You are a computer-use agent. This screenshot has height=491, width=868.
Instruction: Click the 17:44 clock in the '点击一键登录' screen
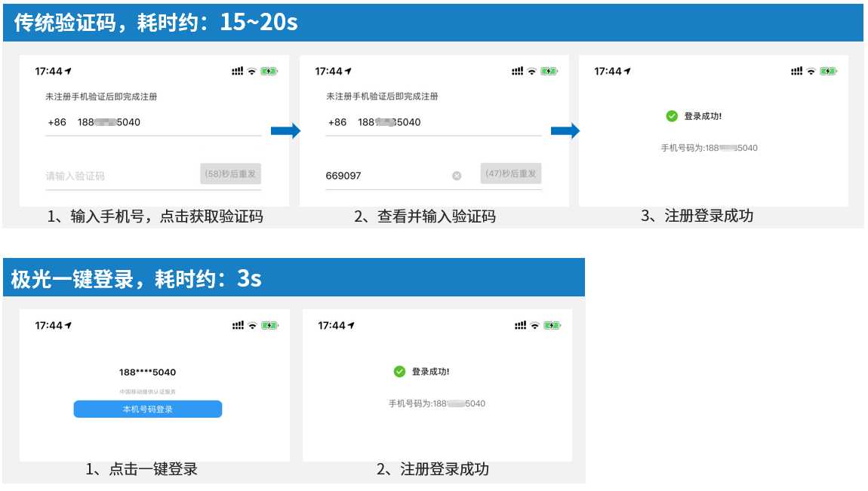(x=49, y=326)
